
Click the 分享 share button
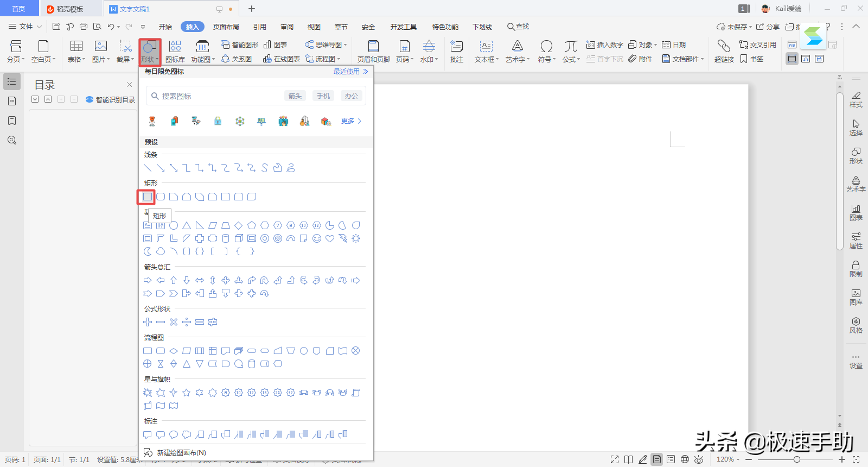point(768,27)
